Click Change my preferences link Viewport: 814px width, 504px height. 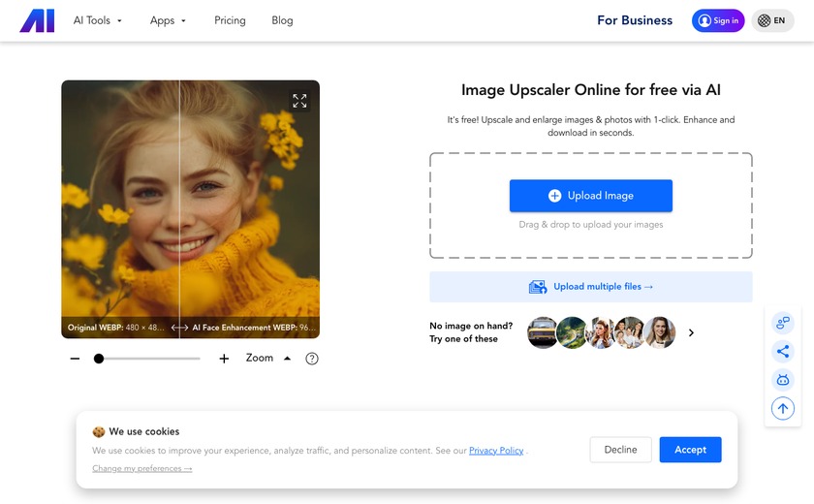[142, 468]
